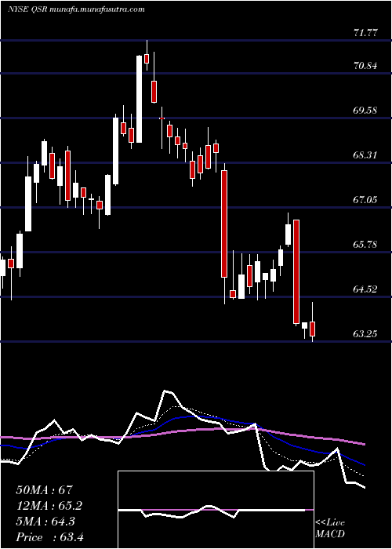Click the 64.52 price level label

coord(366,289)
